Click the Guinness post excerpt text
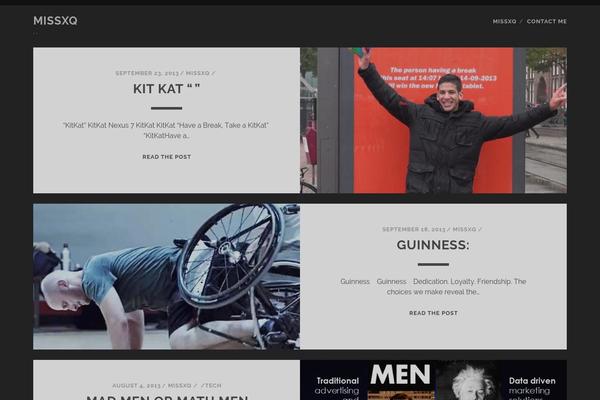This screenshot has height=400, width=600. pyautogui.click(x=433, y=287)
